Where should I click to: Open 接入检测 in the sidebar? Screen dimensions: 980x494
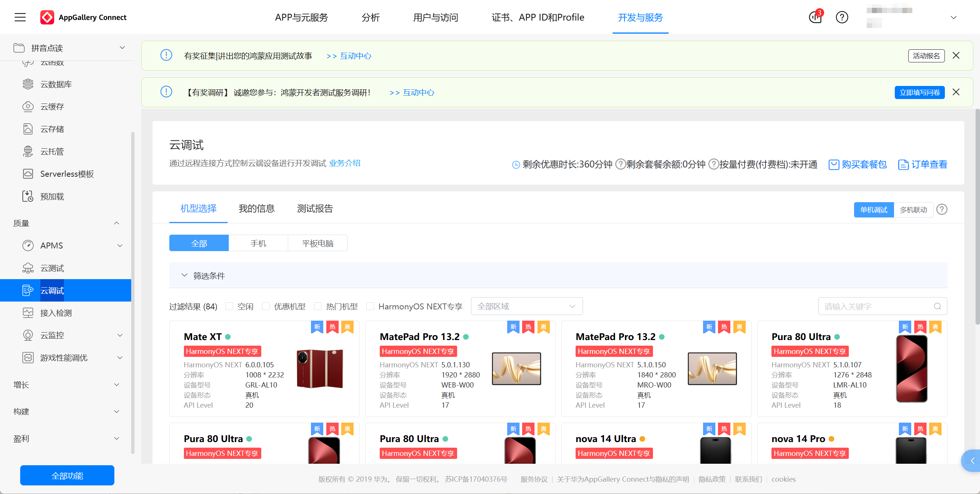(x=56, y=313)
